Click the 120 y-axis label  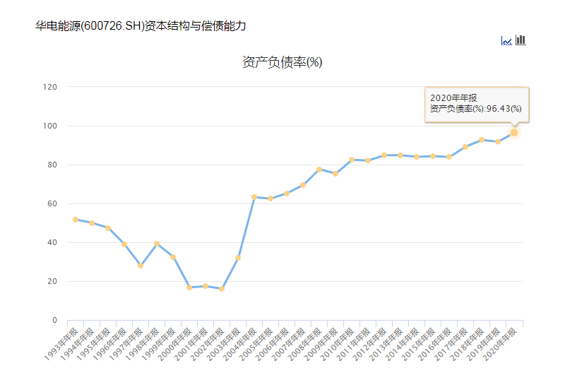click(49, 87)
